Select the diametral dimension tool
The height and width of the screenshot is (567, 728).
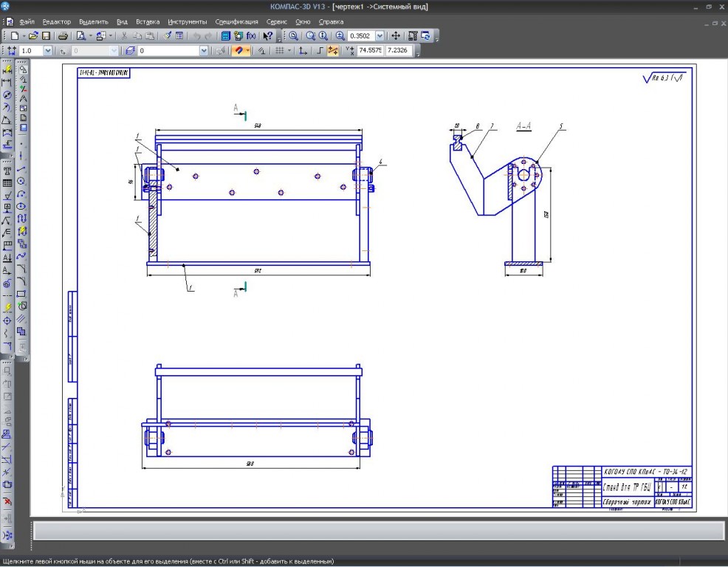tap(7, 94)
